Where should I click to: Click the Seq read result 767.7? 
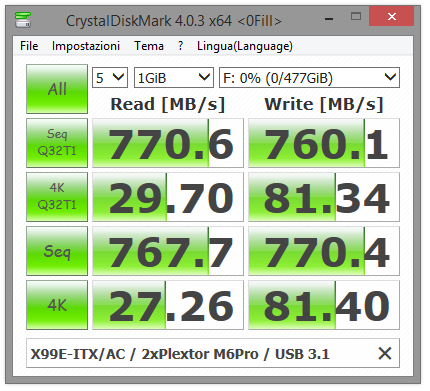168,251
